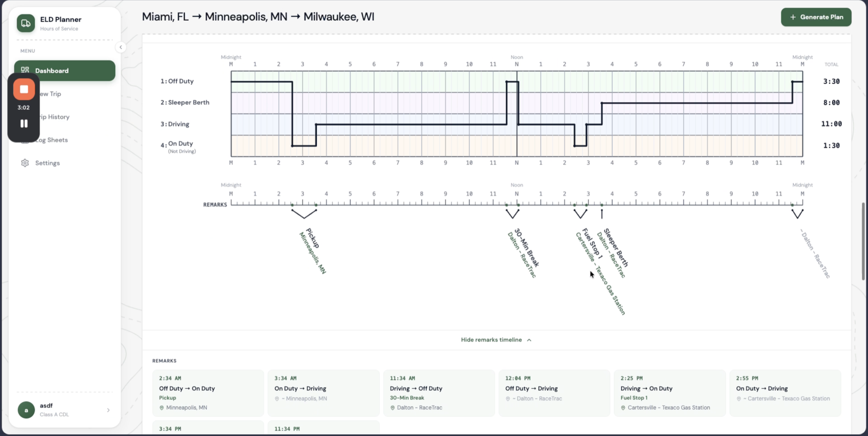Click the 'Off Duty → Driving' remark text
This screenshot has height=436, width=868.
tap(531, 389)
